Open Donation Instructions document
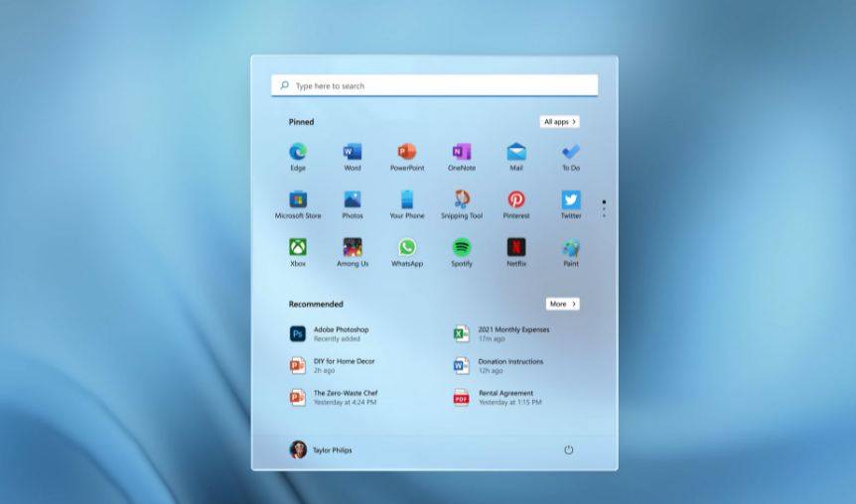The height and width of the screenshot is (504, 856). click(498, 365)
